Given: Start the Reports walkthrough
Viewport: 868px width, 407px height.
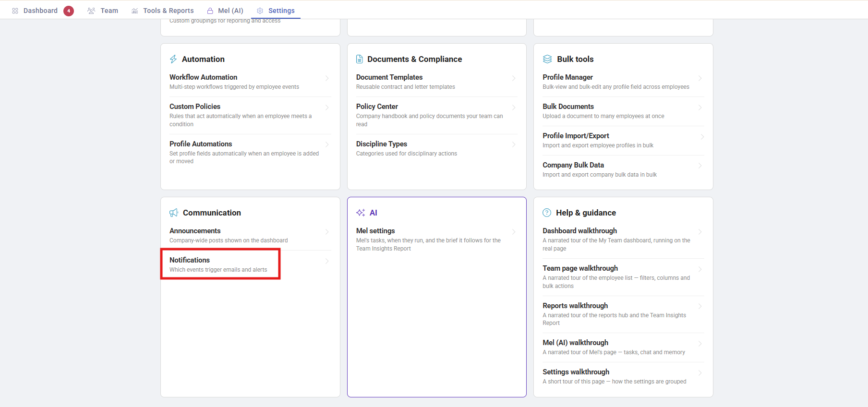Looking at the screenshot, I should [x=623, y=314].
